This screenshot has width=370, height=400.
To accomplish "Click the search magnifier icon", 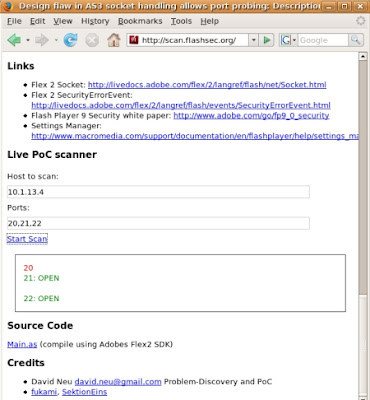I will coord(356,40).
